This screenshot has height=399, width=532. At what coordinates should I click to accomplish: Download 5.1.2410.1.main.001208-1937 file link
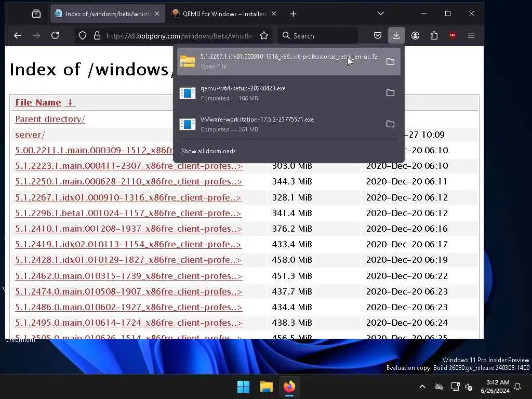click(129, 229)
